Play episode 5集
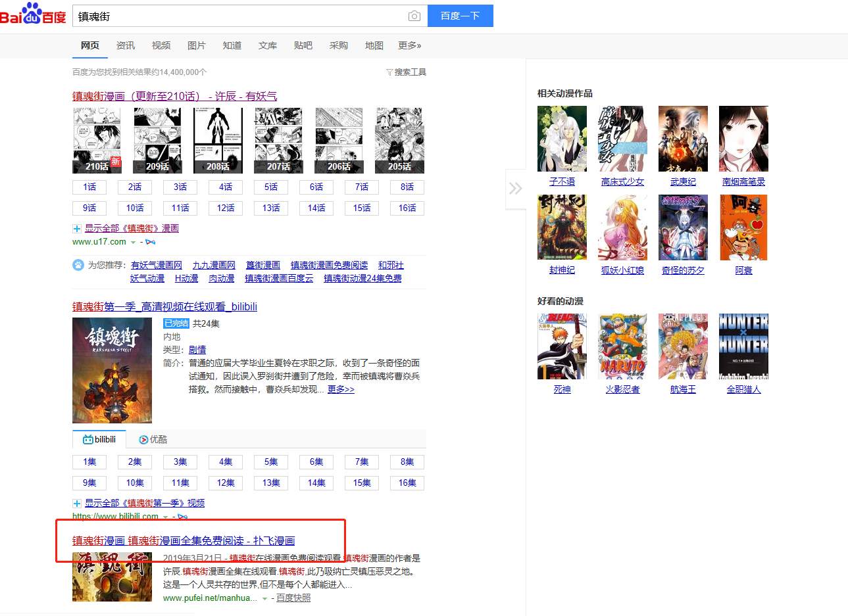The width and height of the screenshot is (848, 616). tap(271, 462)
